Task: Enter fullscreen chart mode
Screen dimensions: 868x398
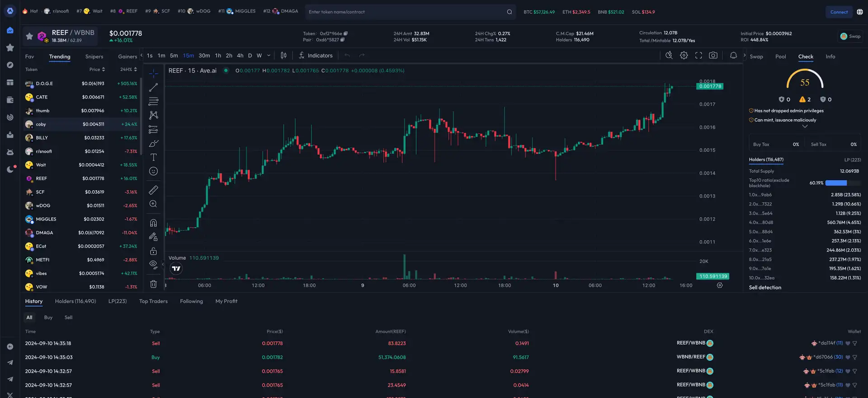Action: coord(698,56)
